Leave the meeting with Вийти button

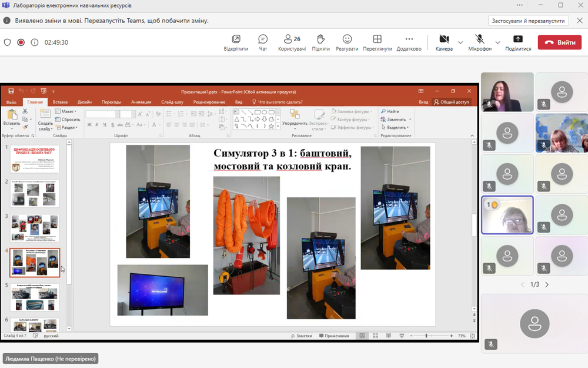coord(559,42)
